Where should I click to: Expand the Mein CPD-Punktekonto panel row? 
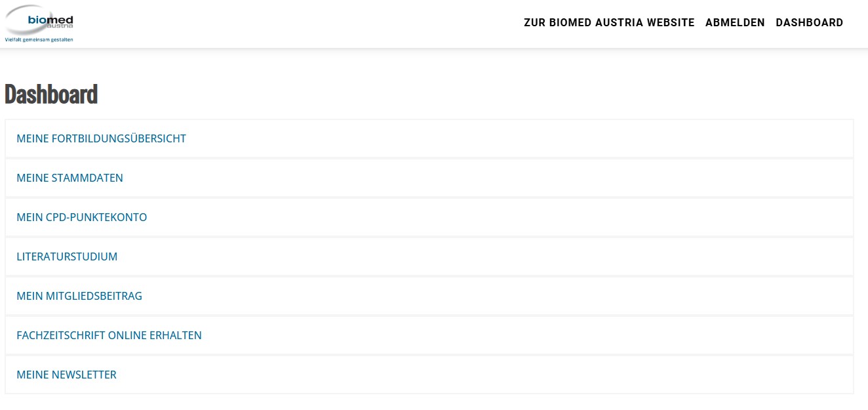pyautogui.click(x=524, y=217)
